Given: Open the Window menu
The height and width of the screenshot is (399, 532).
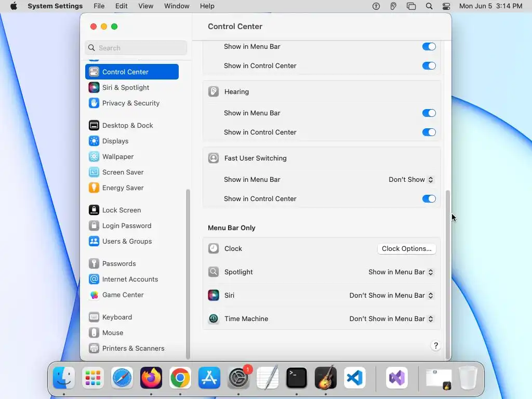Looking at the screenshot, I should 177,6.
